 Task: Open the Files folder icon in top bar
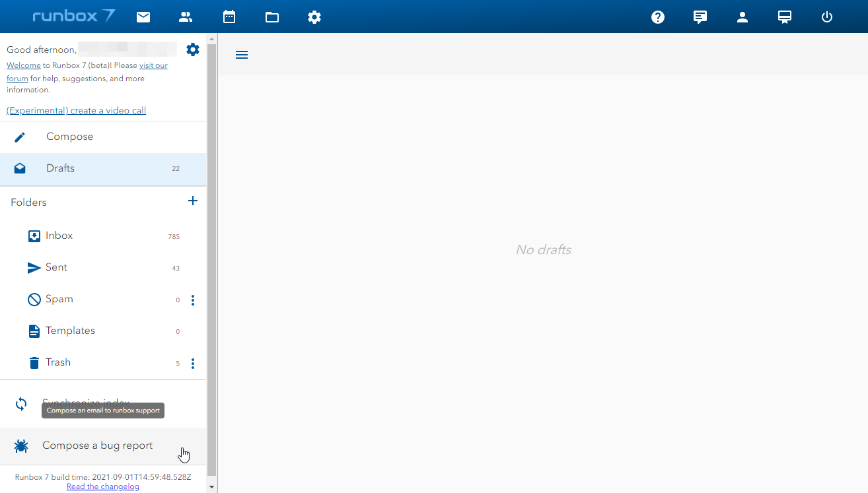click(x=272, y=16)
